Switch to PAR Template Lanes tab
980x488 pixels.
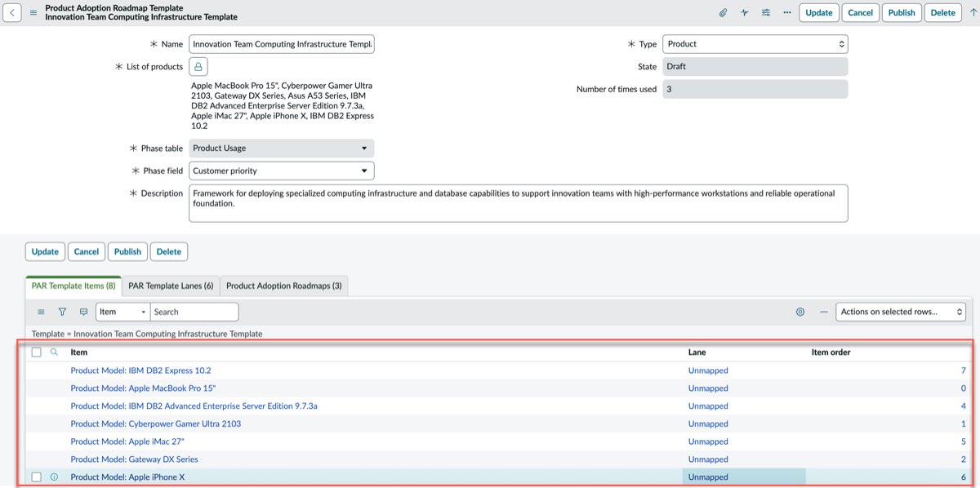(x=171, y=286)
